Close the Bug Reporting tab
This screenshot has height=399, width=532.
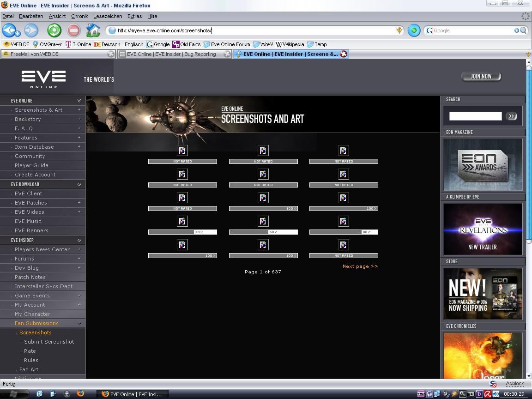pyautogui.click(x=227, y=54)
